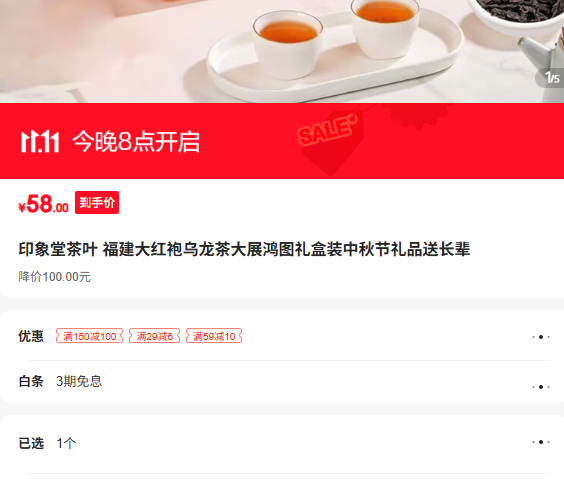Expand the 白条 row three-dot menu
Viewport: 564px width, 479px height.
(x=541, y=387)
